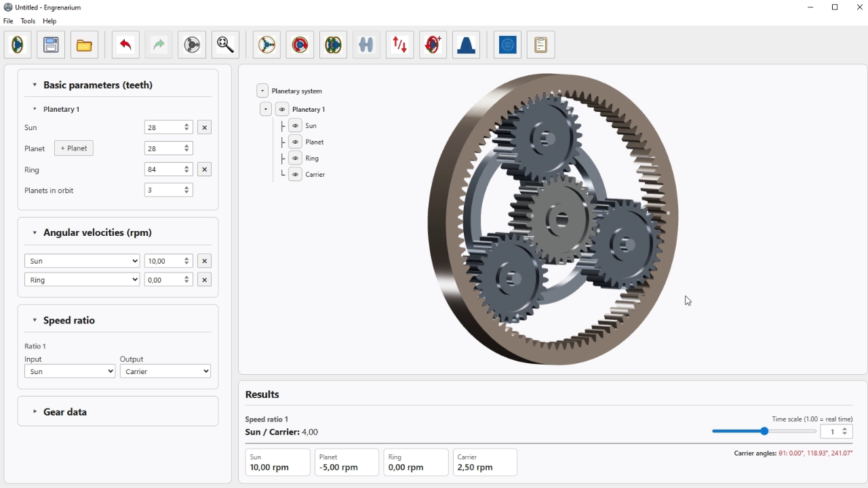Open the Ring angular velocity element dropdown
868x488 pixels.
click(82, 279)
